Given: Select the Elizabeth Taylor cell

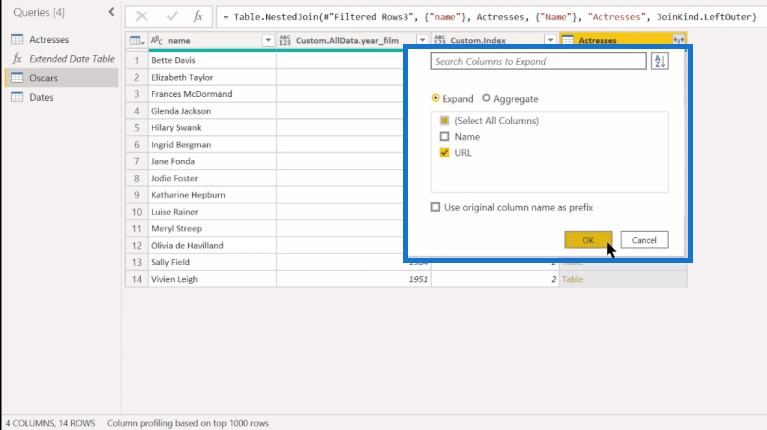Looking at the screenshot, I should 212,77.
